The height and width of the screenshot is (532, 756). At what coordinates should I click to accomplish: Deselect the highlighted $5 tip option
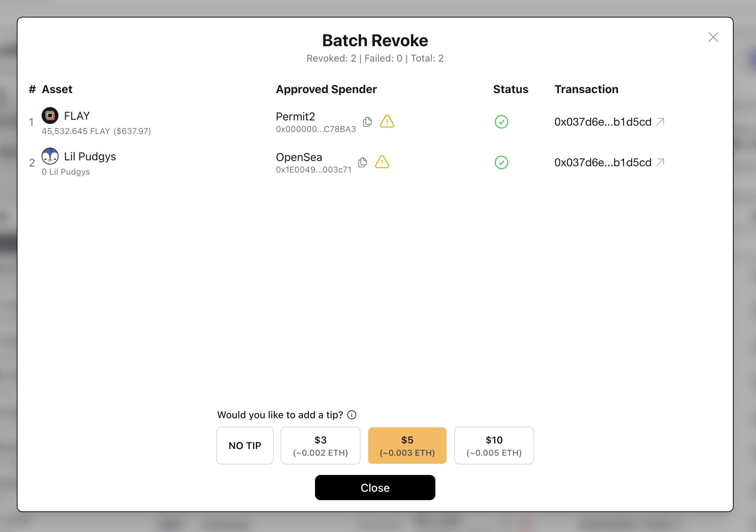pos(407,445)
